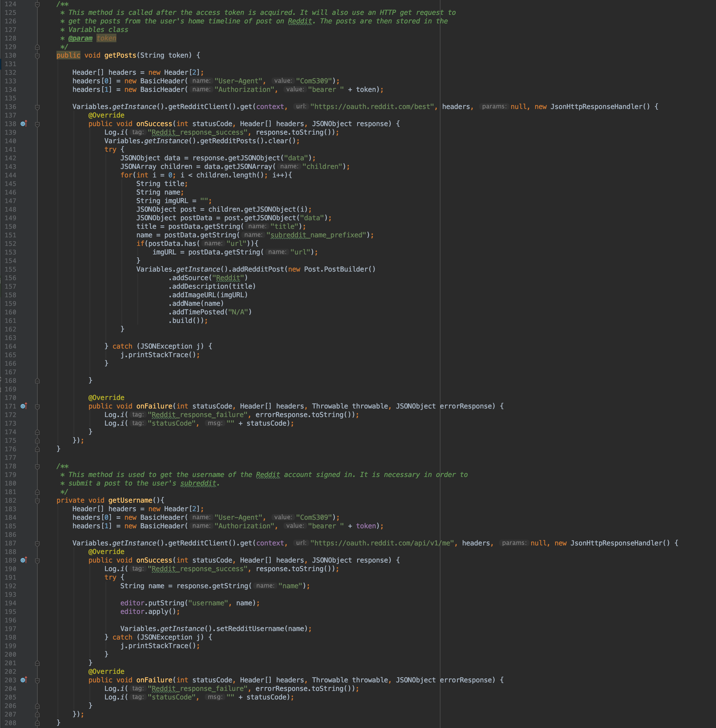Click the fold end marker on line 181
Image resolution: width=716 pixels, height=728 pixels.
click(37, 492)
